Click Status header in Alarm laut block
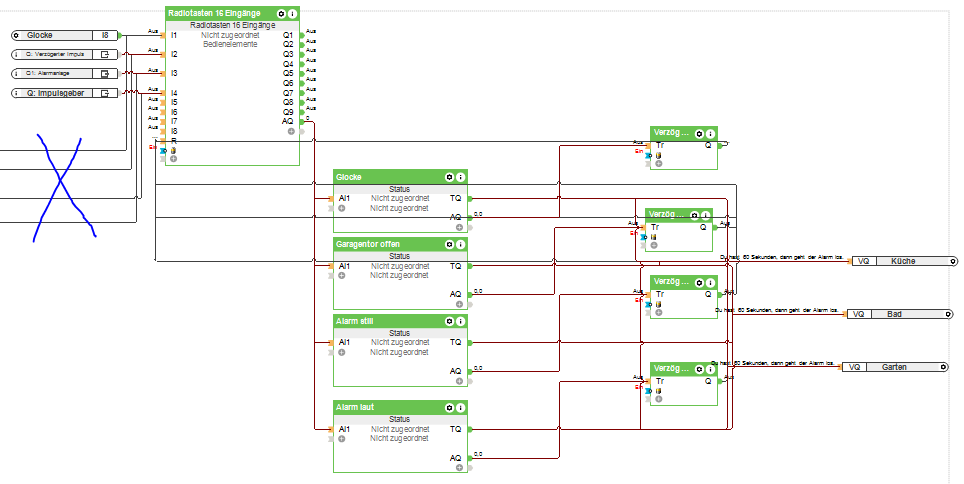Viewport: 964px width, 484px height. [400, 419]
